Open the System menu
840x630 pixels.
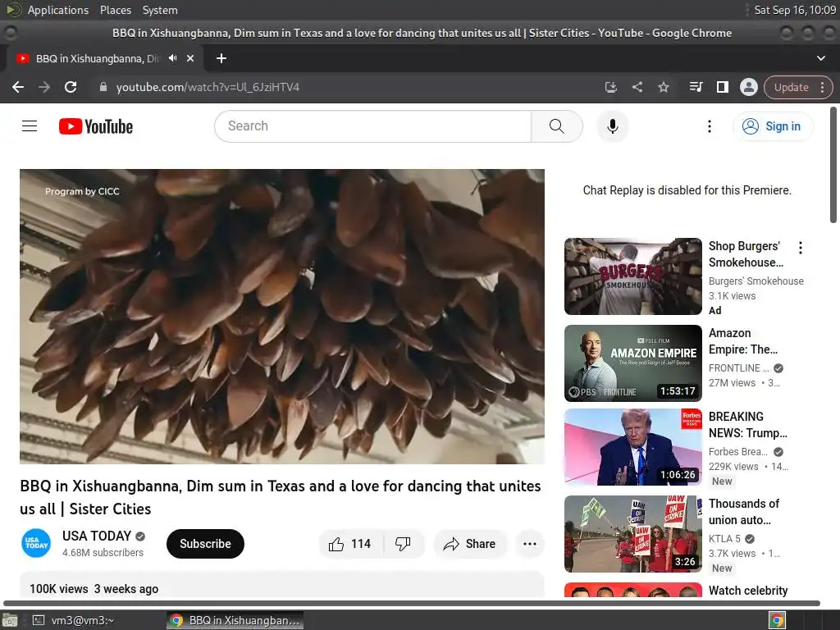(160, 10)
